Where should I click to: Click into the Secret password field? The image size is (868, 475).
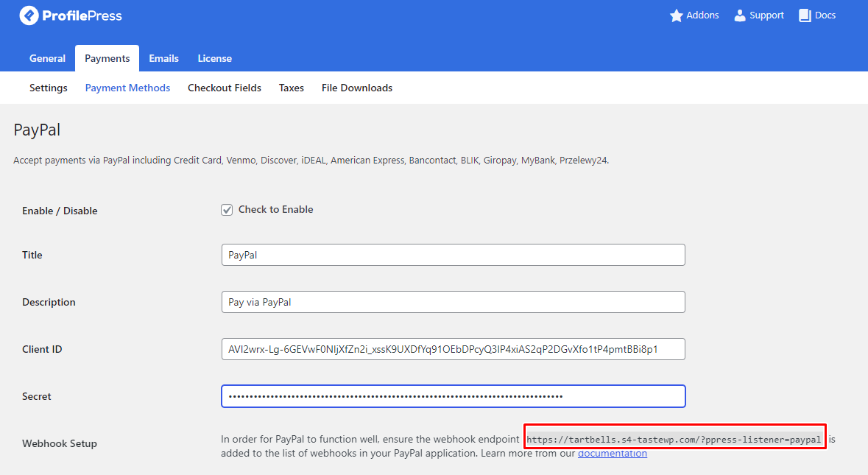pyautogui.click(x=453, y=396)
